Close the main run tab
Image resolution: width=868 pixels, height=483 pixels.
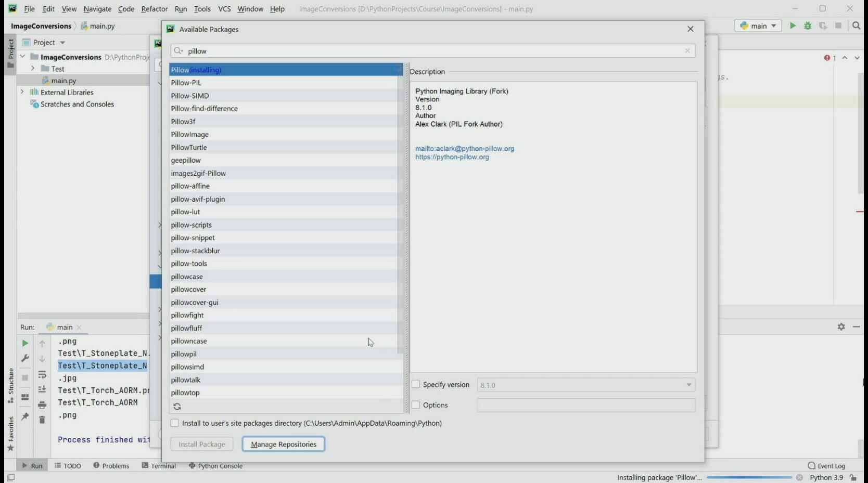coord(79,328)
